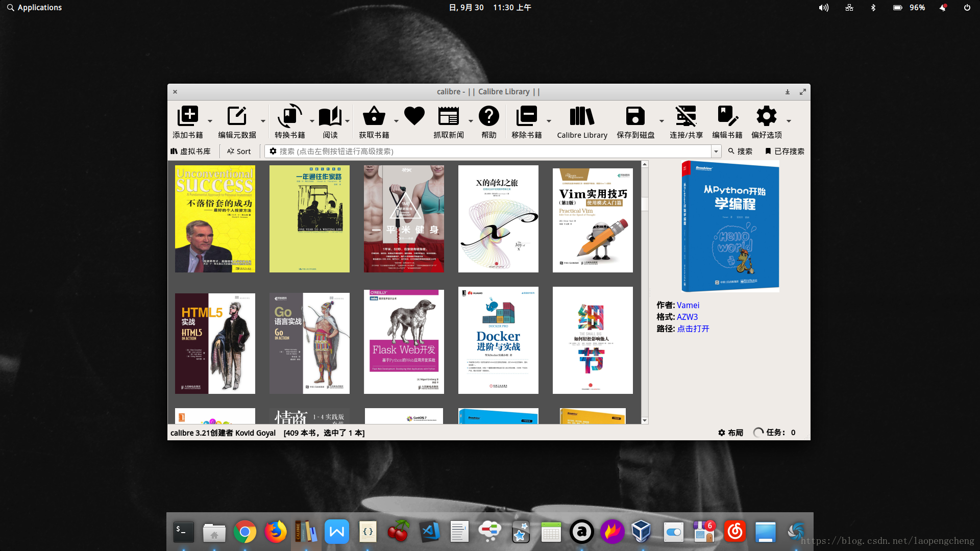The image size is (980, 551).
Task: Click 编辑书籍 (Edit book) icon
Action: [727, 116]
